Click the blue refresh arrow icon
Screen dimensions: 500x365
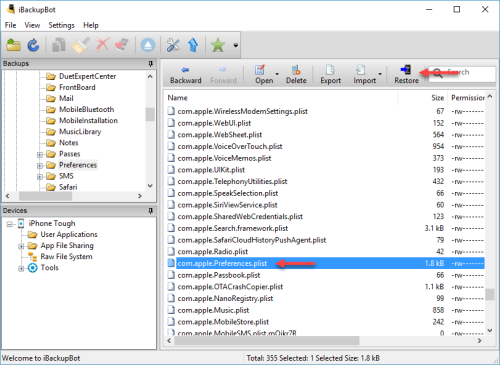click(x=33, y=45)
